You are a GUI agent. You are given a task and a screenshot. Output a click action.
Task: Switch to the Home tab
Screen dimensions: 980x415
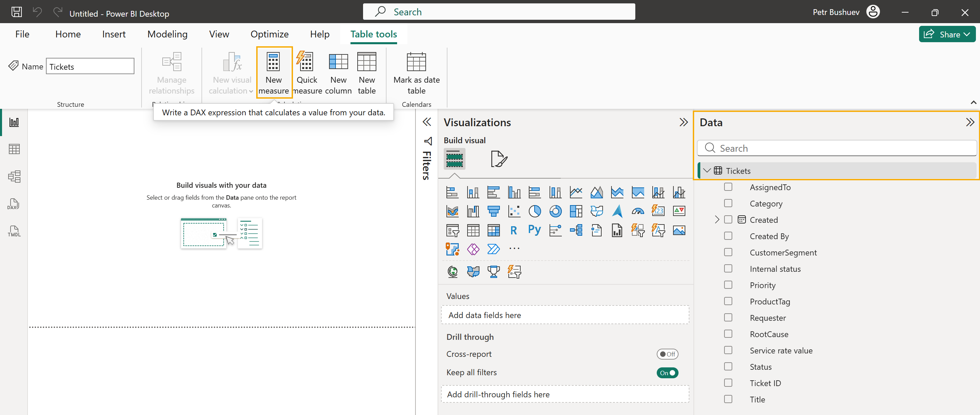[x=68, y=34]
